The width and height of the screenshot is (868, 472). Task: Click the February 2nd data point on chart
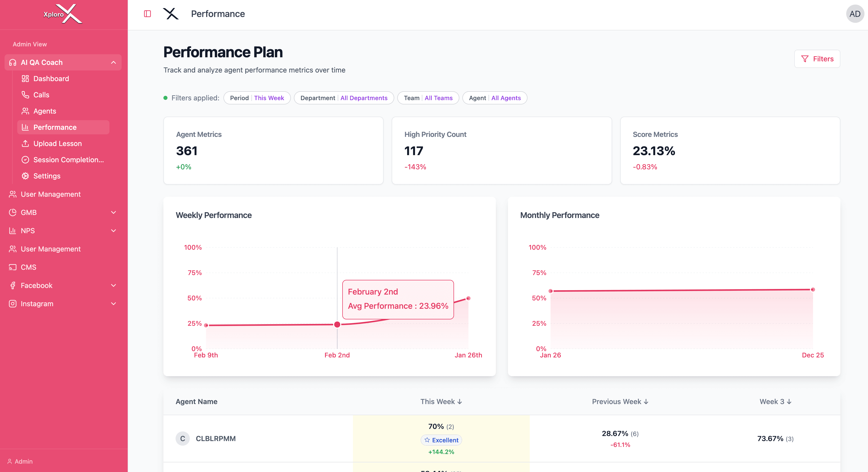tap(337, 324)
